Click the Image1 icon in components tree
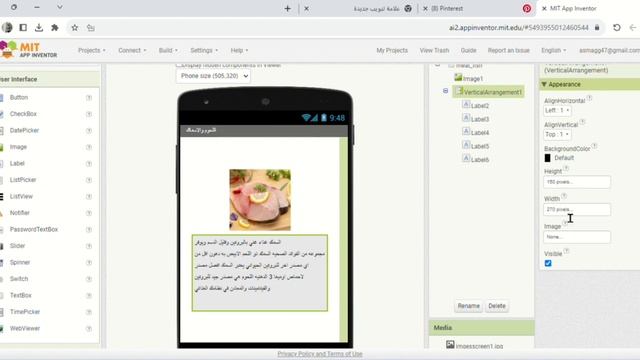This screenshot has height=360, width=640. coord(458,77)
